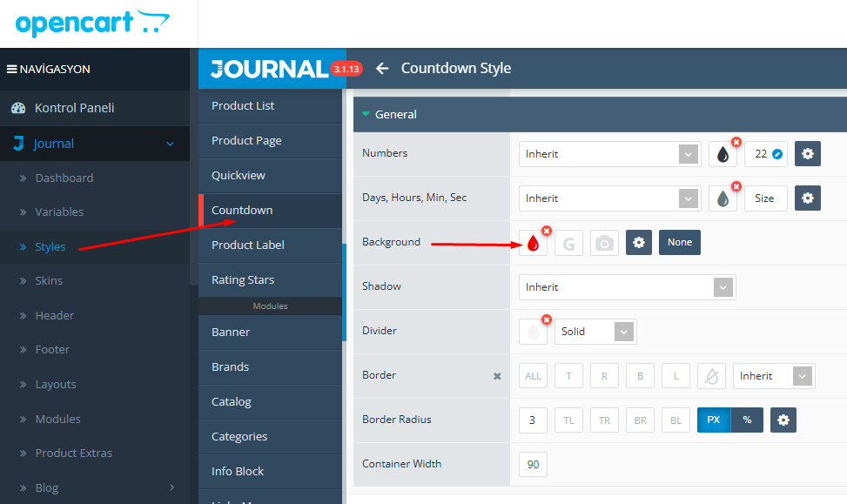Toggle the Navigasyon hamburger menu icon
Viewport: 847px width, 504px height.
[x=11, y=69]
